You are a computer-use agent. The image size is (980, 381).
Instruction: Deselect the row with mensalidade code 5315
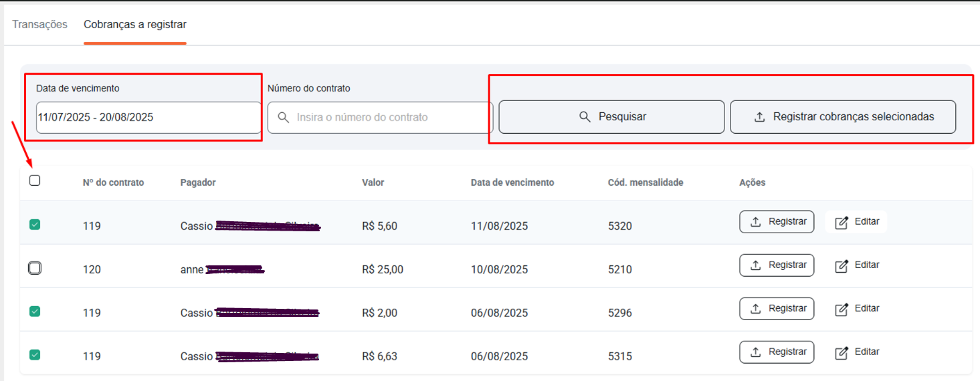(35, 355)
